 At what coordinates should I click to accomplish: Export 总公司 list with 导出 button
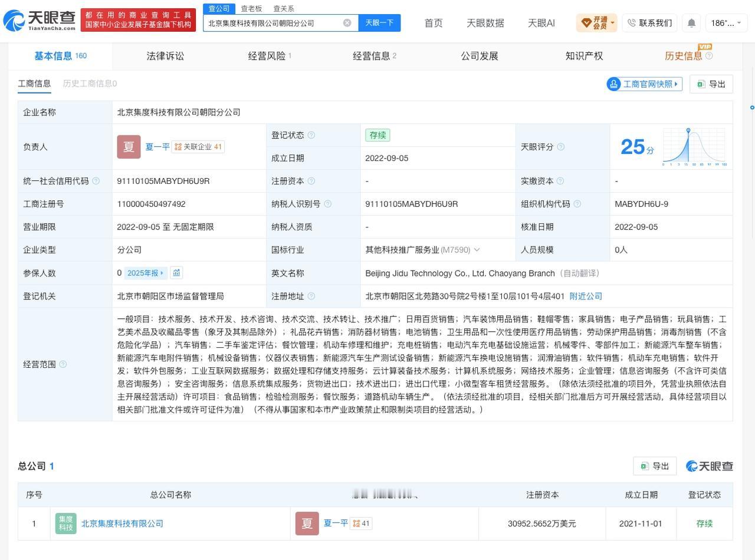[655, 466]
